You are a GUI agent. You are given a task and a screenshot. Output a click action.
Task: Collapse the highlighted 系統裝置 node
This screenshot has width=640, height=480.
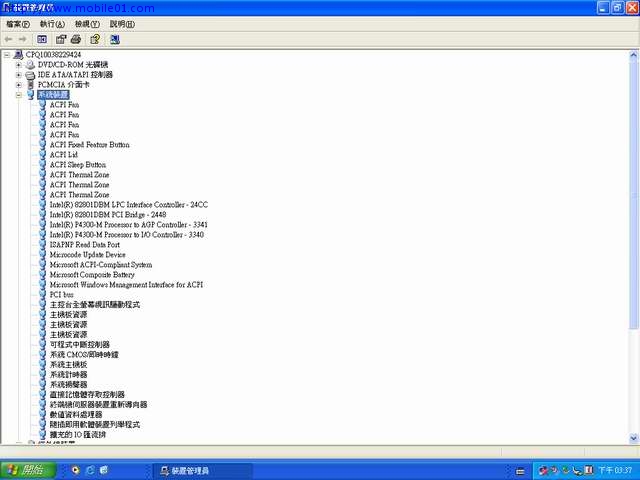pos(18,95)
